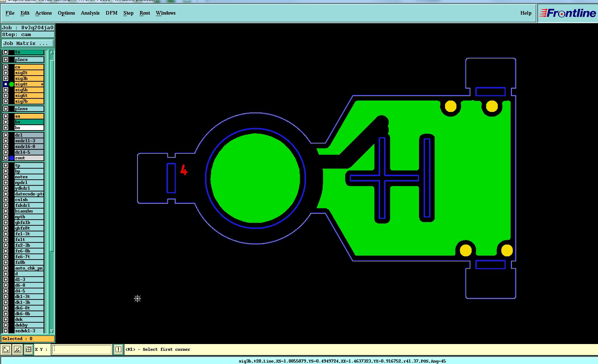Click the absolute coordinate mode icon
The width and height of the screenshot is (598, 364).
click(6, 349)
